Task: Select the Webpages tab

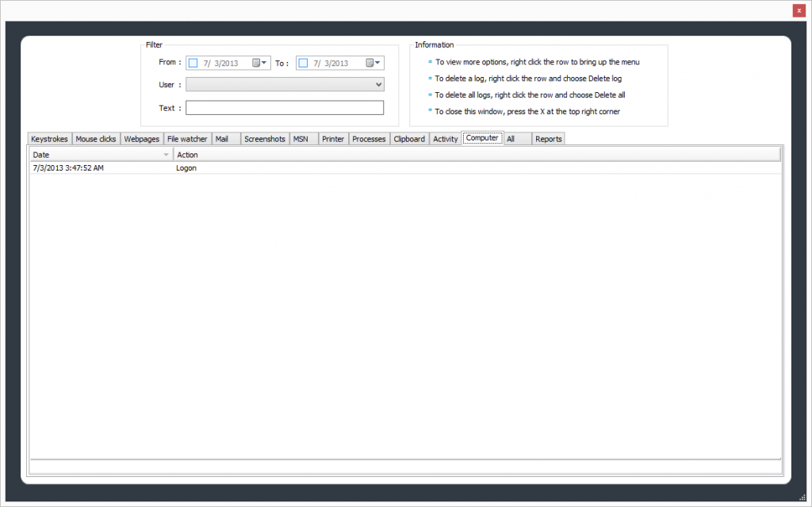Action: coord(142,139)
